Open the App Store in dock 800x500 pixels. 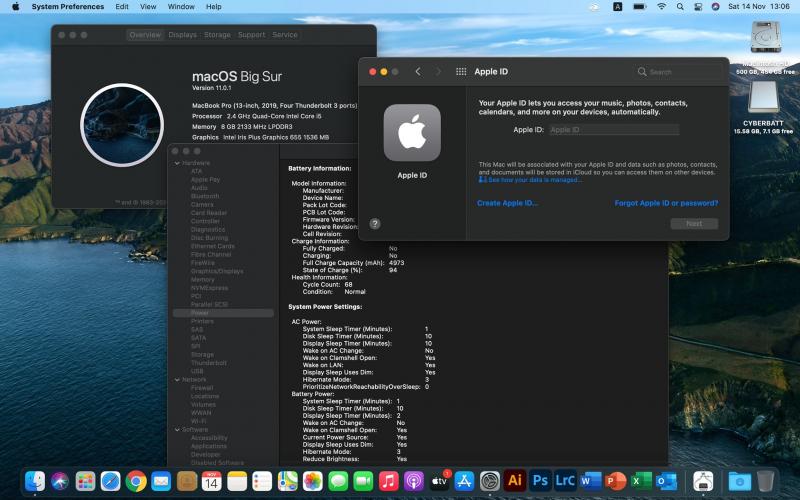464,481
